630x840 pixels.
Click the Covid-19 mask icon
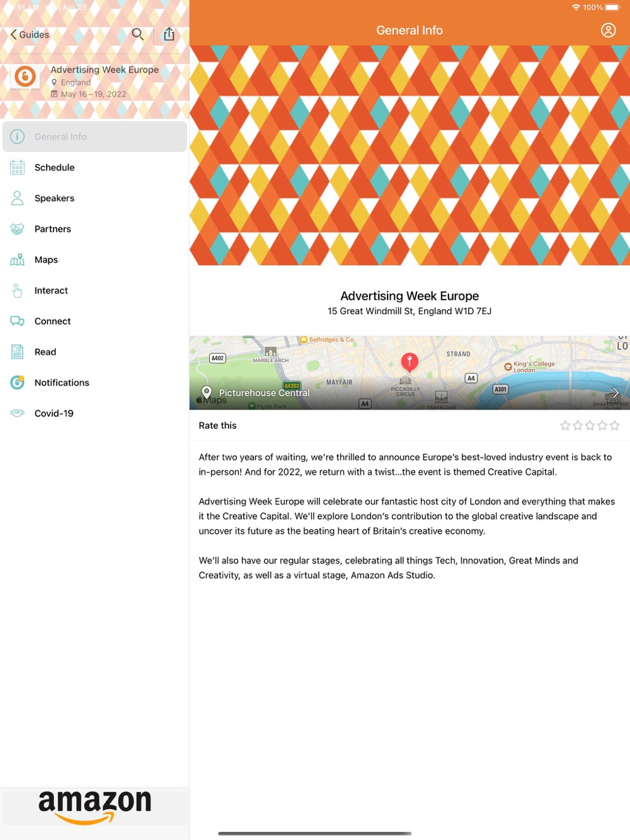pyautogui.click(x=18, y=413)
